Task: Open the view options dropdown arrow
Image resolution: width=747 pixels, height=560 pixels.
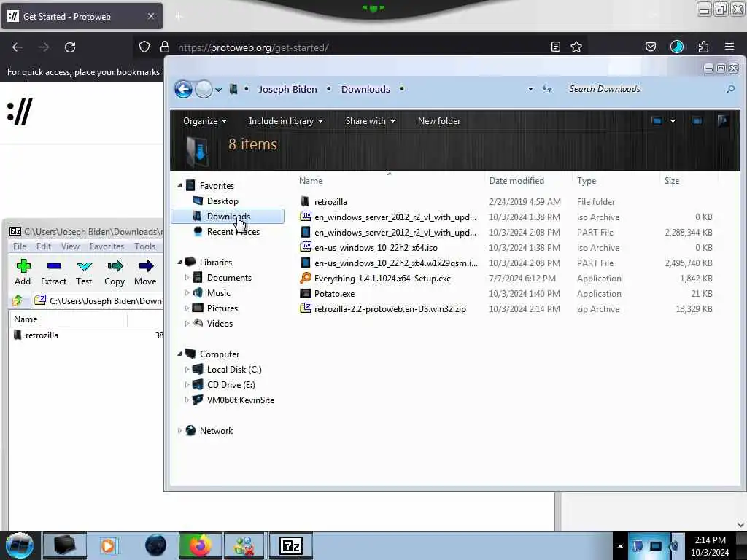Action: 673,121
